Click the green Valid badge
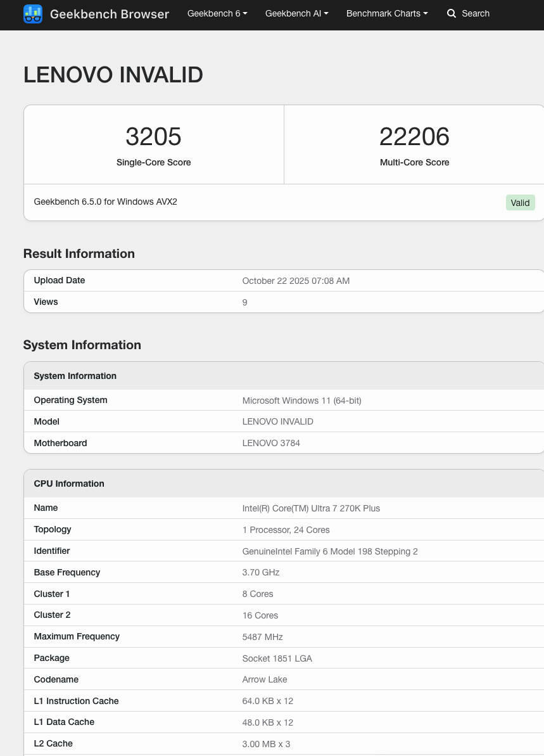This screenshot has width=544, height=756. tap(520, 203)
